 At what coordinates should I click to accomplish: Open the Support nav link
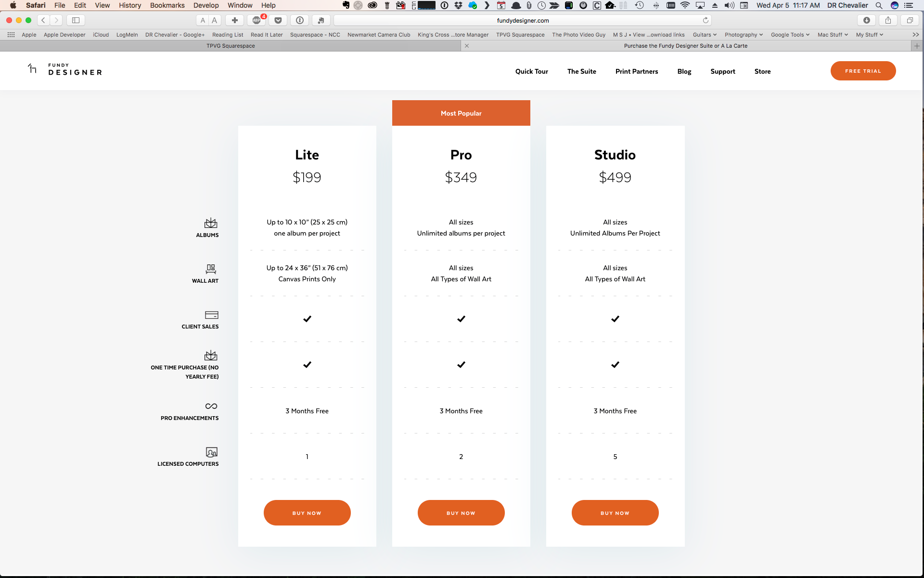point(723,71)
